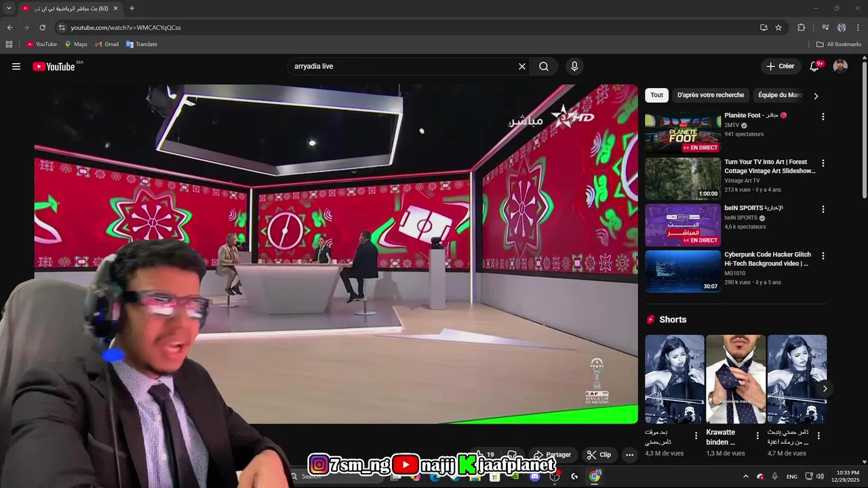Open the YouTube account avatar menu
Viewport: 868px width, 488px height.
coord(840,66)
